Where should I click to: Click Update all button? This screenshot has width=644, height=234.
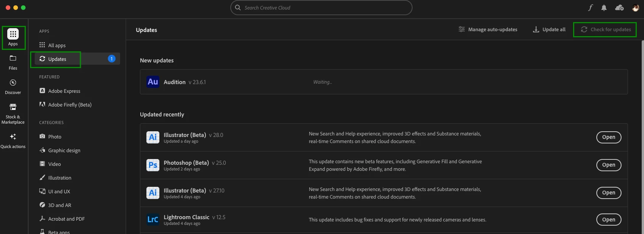pos(549,29)
